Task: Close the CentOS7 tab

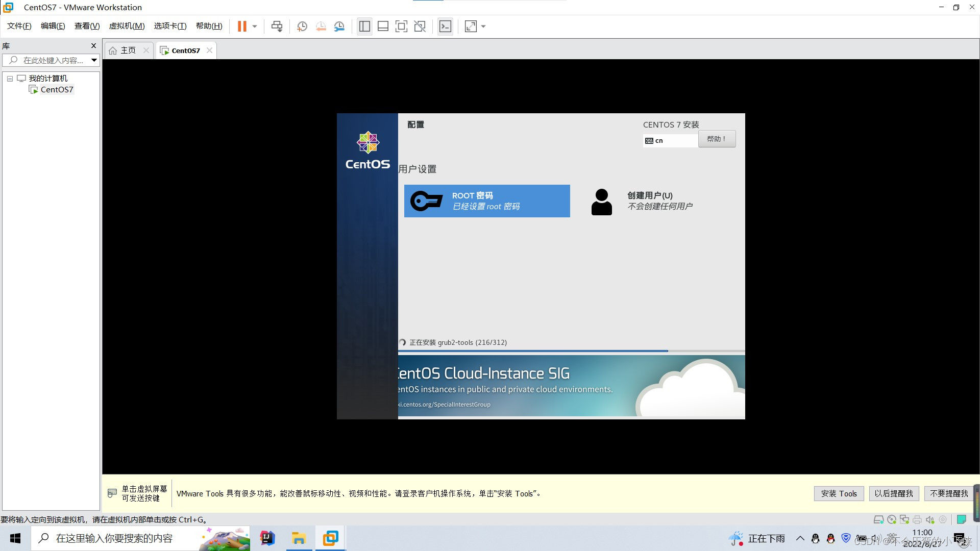Action: click(209, 50)
